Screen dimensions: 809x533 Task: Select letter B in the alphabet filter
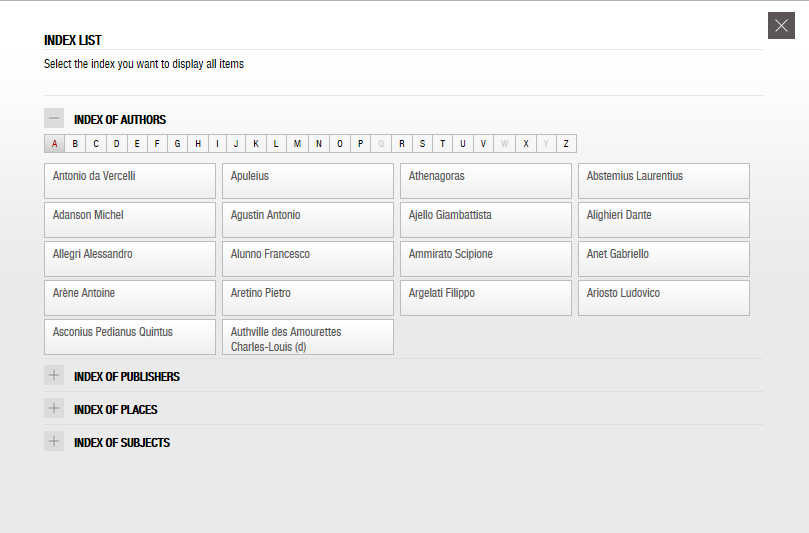click(x=75, y=143)
